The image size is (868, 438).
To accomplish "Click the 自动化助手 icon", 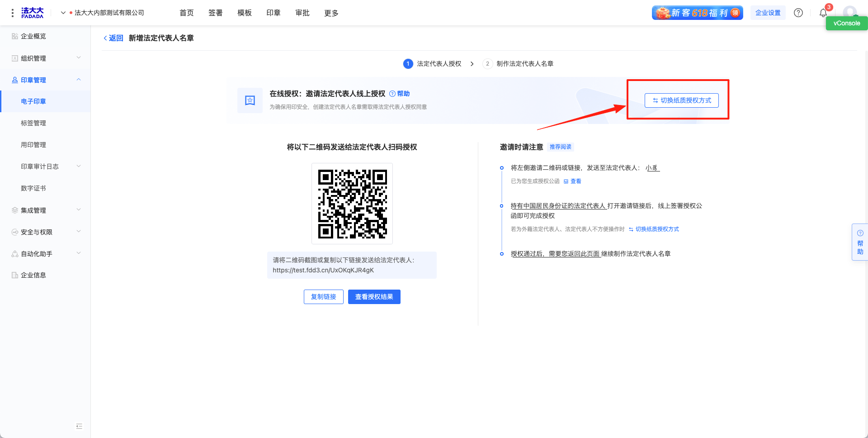I will pyautogui.click(x=15, y=253).
